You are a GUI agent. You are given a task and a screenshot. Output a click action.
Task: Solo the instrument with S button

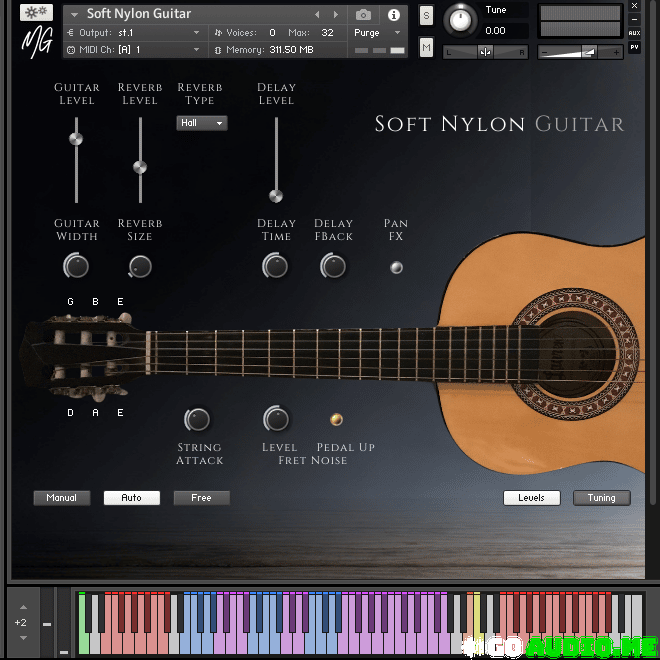(426, 16)
